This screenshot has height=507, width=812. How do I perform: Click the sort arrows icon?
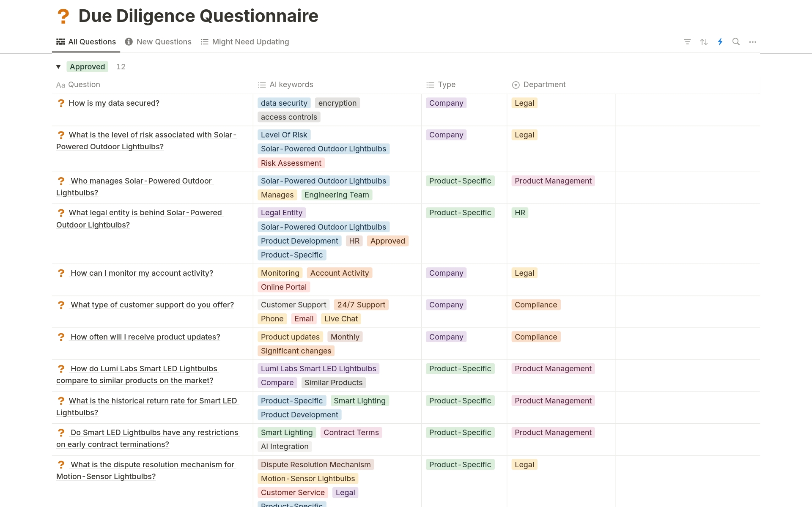coord(704,42)
